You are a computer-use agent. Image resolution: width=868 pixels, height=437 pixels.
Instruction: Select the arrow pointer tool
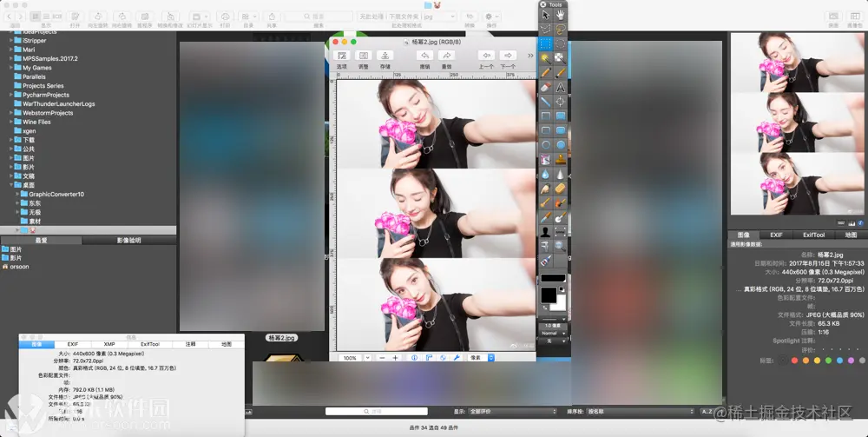click(x=546, y=15)
